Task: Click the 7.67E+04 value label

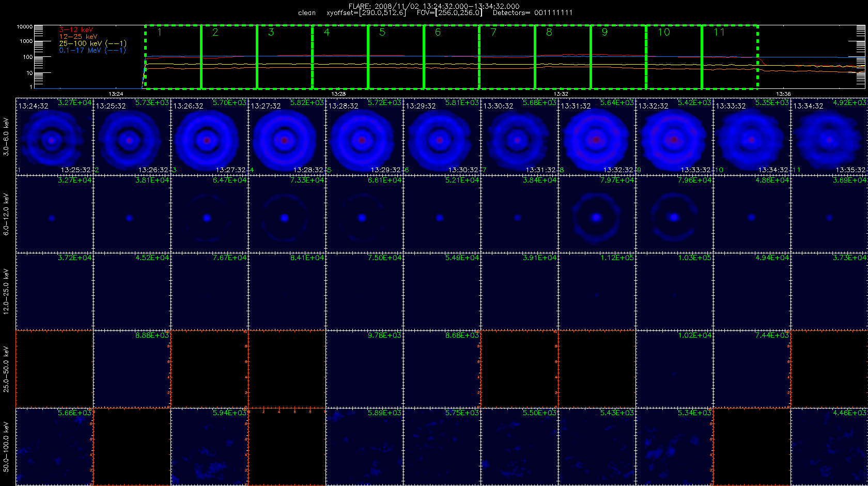Action: 229,258
